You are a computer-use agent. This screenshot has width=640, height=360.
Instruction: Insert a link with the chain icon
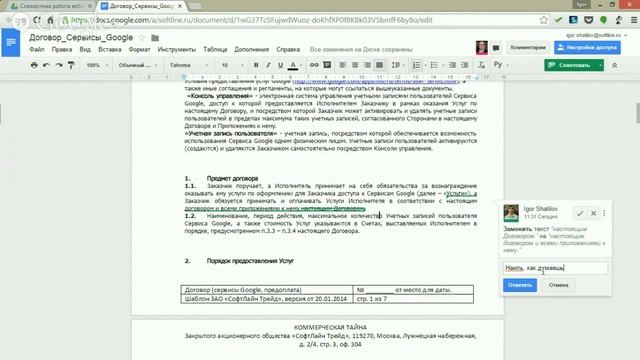[314, 65]
